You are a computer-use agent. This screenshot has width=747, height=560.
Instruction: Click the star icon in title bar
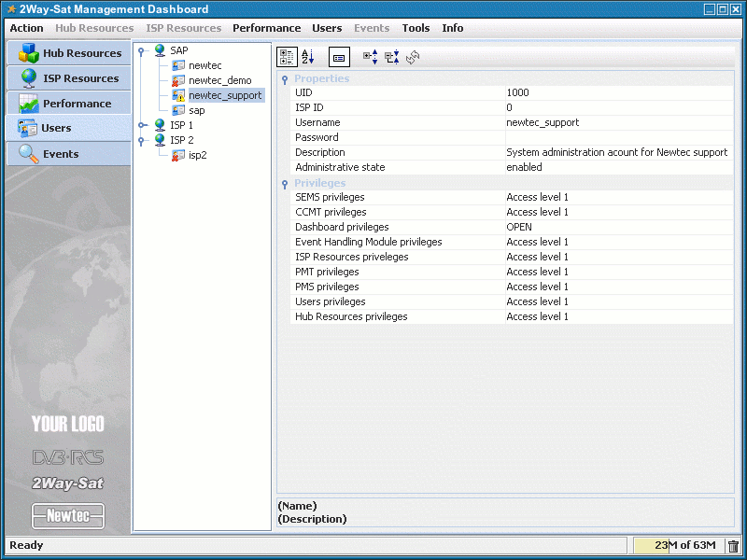[11, 9]
